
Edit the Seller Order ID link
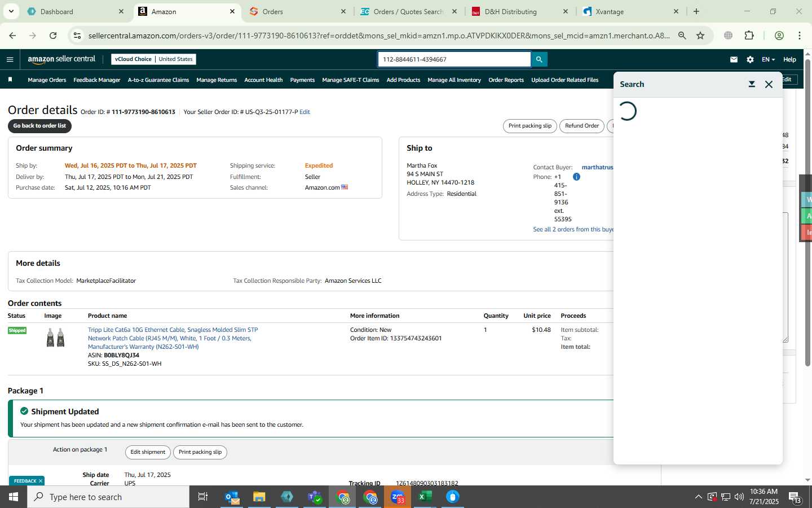[x=304, y=112]
